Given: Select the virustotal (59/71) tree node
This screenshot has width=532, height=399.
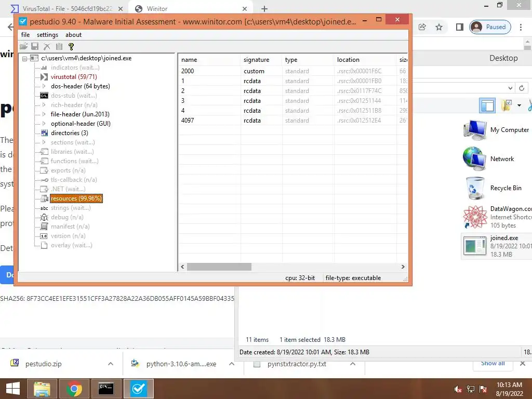Looking at the screenshot, I should [74, 77].
